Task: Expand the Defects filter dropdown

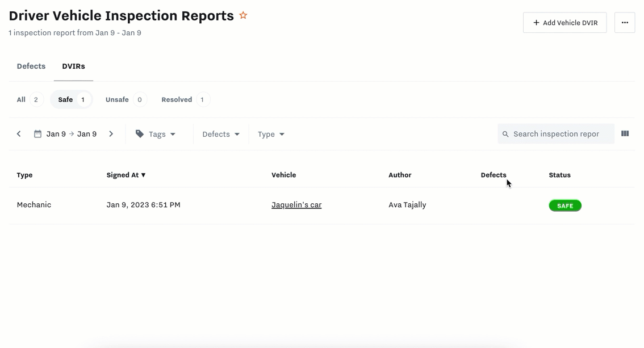Action: point(221,134)
